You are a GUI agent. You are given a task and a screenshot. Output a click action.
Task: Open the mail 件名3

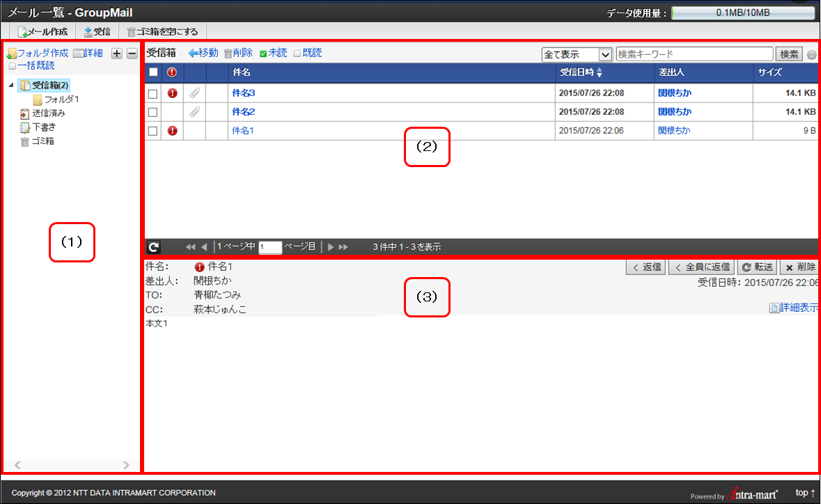[244, 93]
